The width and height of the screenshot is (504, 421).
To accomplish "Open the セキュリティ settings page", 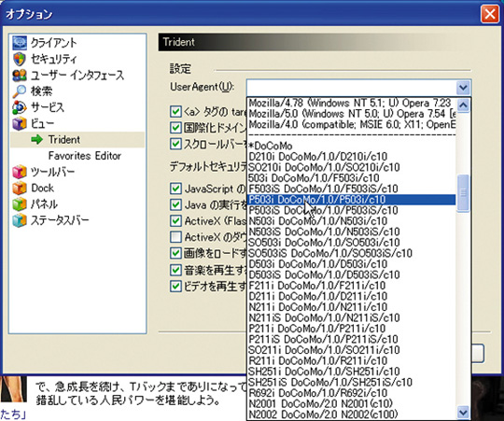I will tap(54, 59).
